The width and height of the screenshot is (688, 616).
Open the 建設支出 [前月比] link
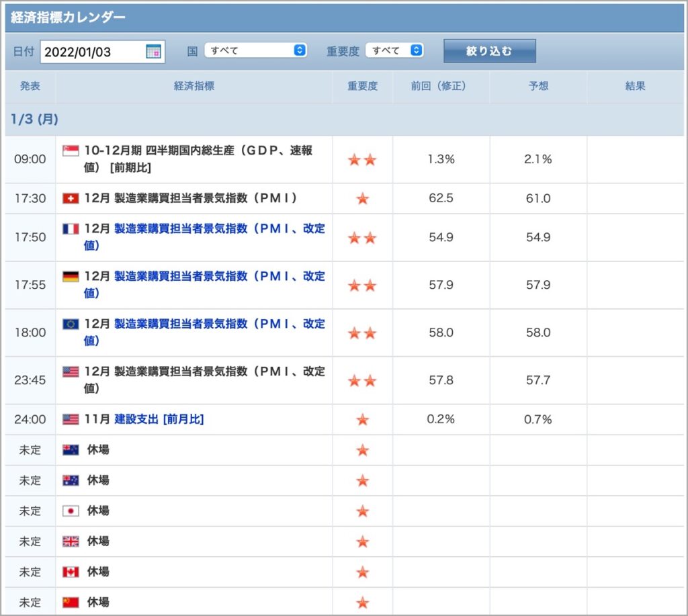point(159,419)
